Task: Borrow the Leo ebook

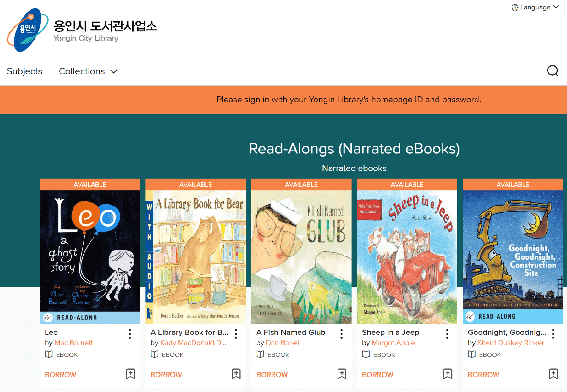Action: 61,375
